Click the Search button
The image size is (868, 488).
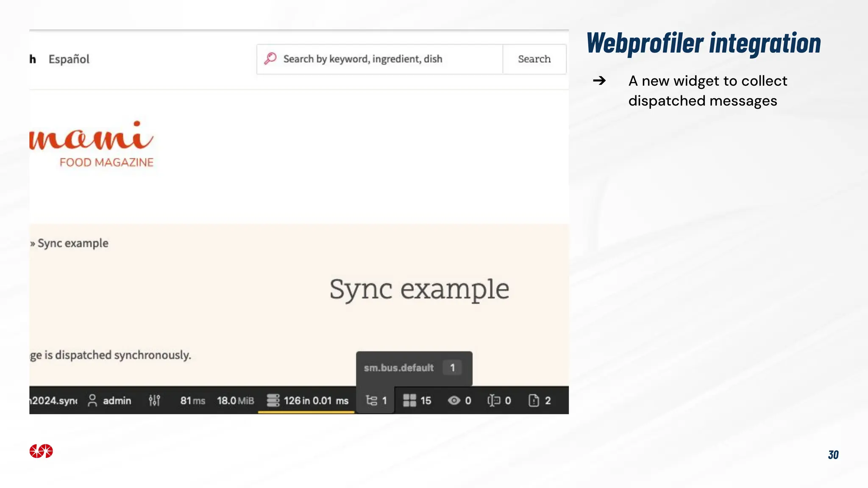(x=534, y=59)
